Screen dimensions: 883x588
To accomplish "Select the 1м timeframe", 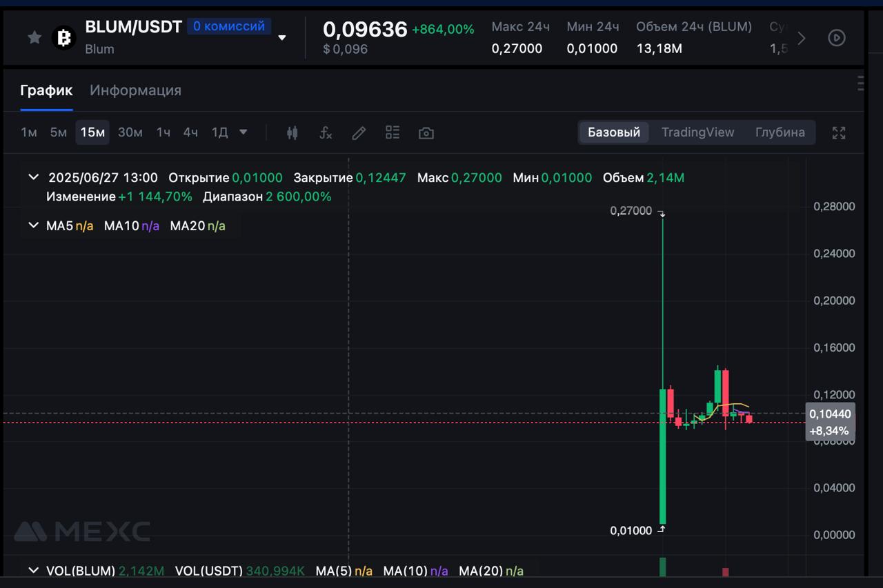I will pos(29,132).
